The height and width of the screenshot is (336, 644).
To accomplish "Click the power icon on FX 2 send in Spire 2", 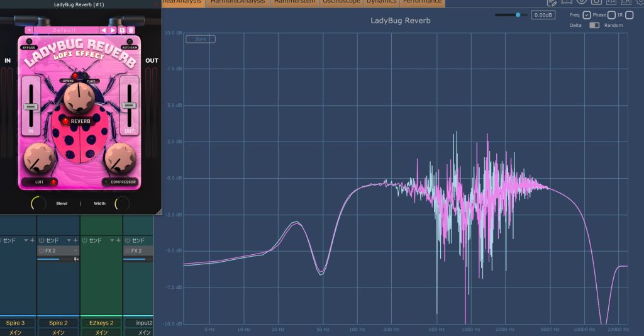I will tap(42, 250).
